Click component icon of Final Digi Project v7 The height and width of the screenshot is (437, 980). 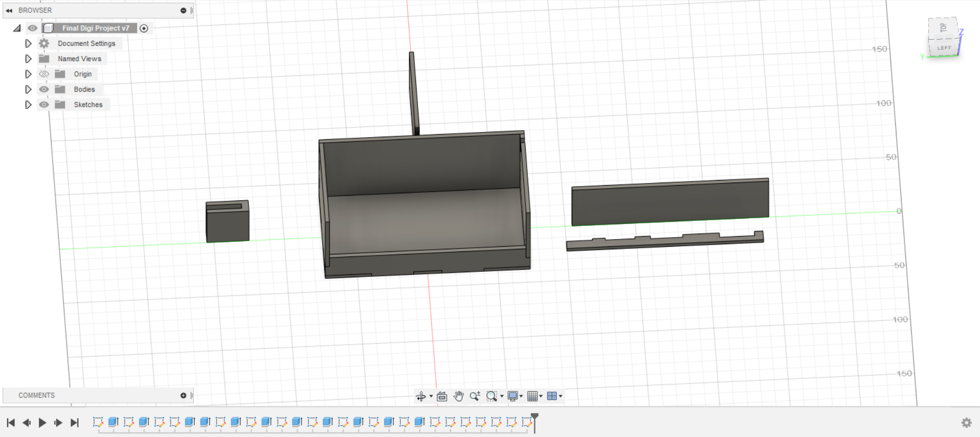click(48, 28)
